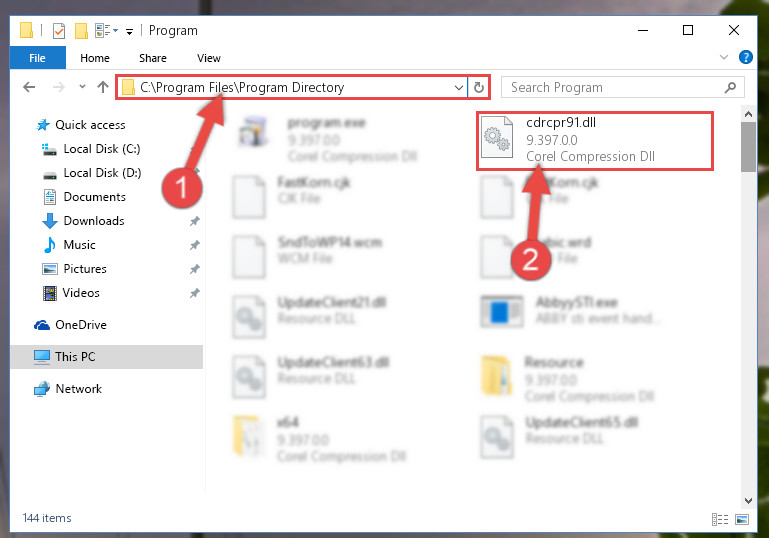Open Downloads in the navigation pane

[x=94, y=221]
